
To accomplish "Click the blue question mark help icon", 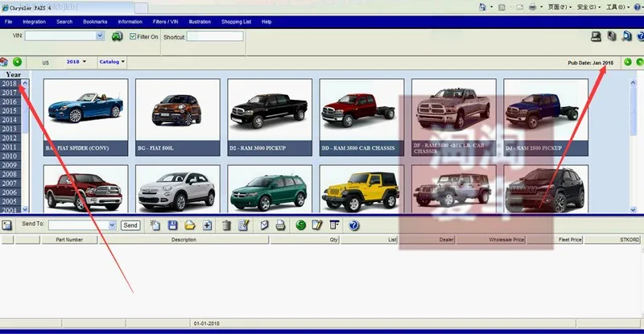I will pos(354,225).
